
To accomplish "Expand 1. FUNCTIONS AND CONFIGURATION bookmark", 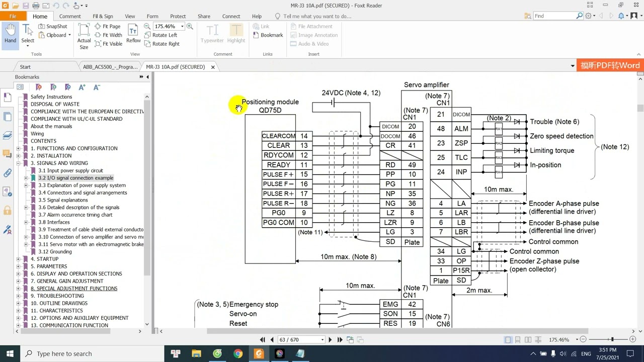I will (x=19, y=148).
